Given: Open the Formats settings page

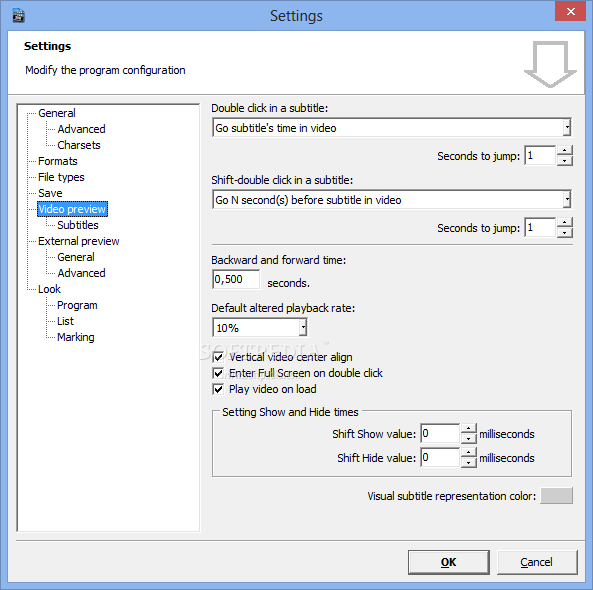Looking at the screenshot, I should pos(57,161).
